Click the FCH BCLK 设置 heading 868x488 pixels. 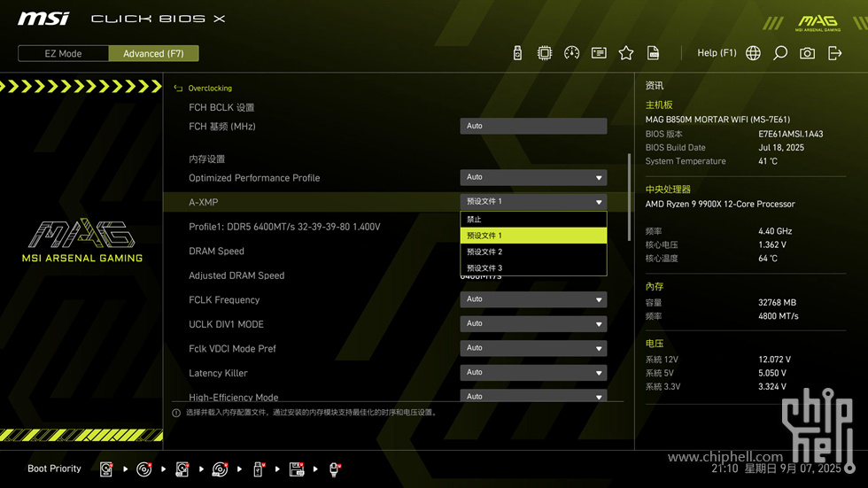pos(221,107)
